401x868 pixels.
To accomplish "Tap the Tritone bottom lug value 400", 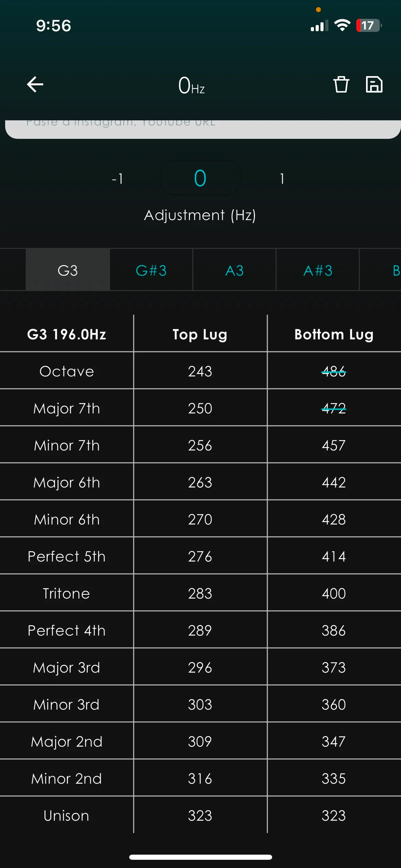I will pyautogui.click(x=333, y=593).
